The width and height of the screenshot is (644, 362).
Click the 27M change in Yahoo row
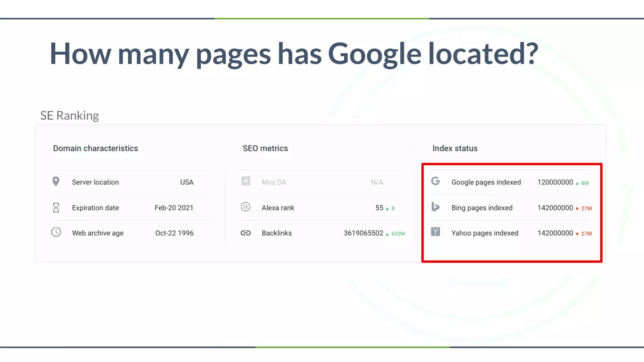click(x=586, y=234)
